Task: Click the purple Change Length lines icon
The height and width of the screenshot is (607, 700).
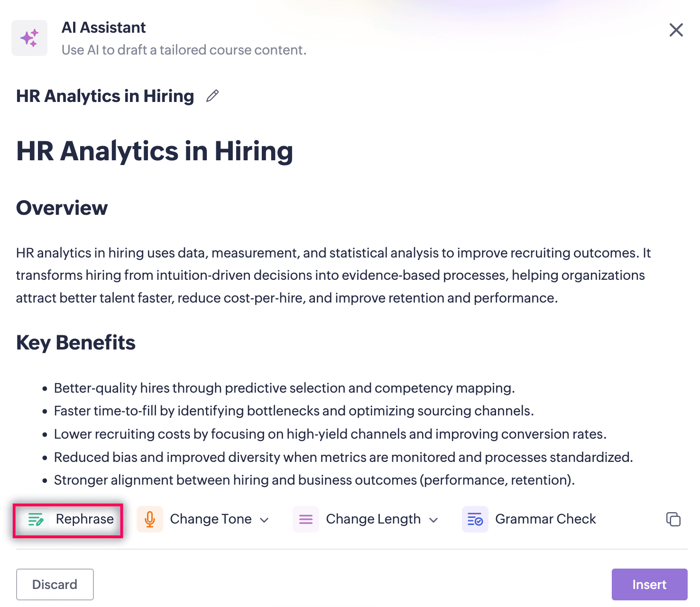Action: point(306,519)
